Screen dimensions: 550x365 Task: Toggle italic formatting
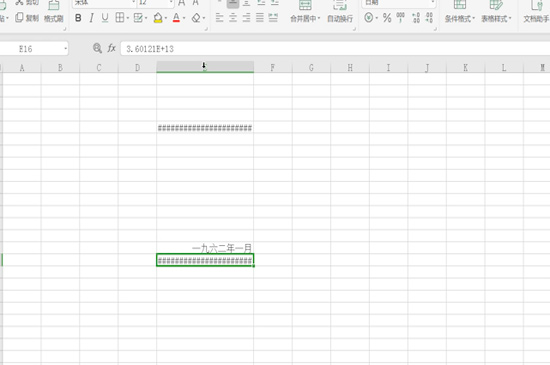92,18
